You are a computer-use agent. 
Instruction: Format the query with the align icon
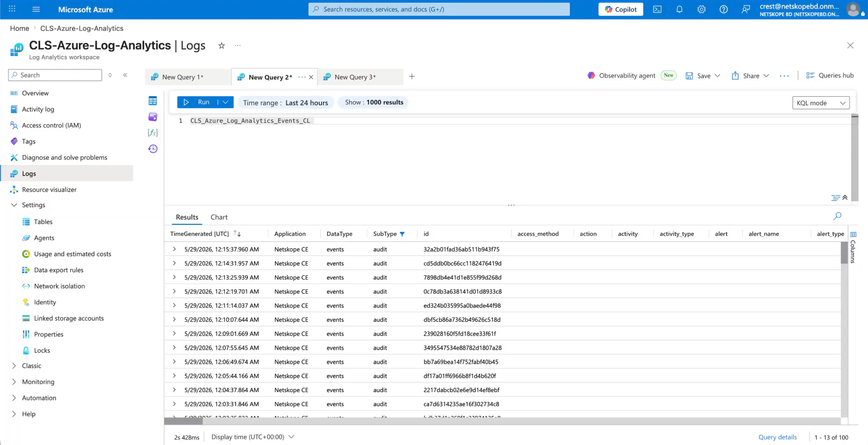point(835,198)
